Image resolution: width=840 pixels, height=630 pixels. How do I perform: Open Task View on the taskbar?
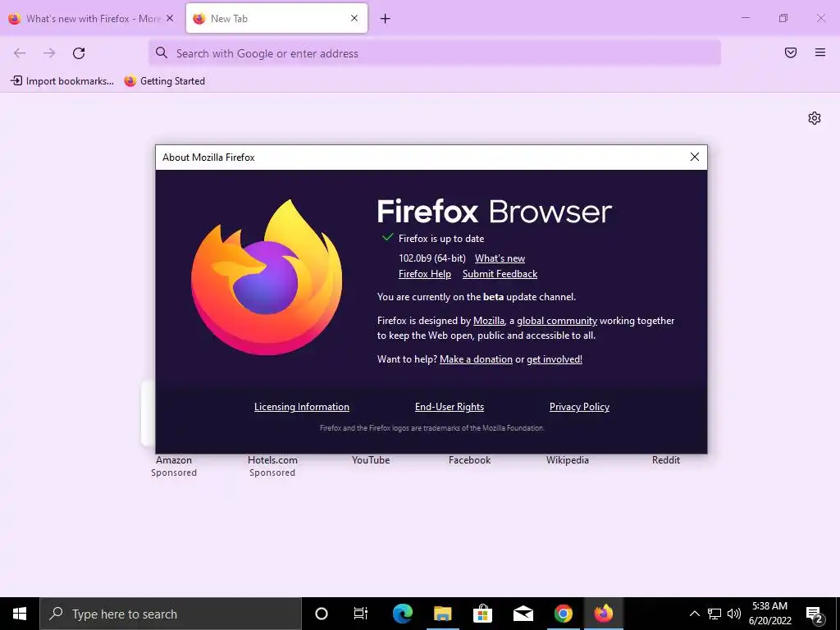point(361,614)
